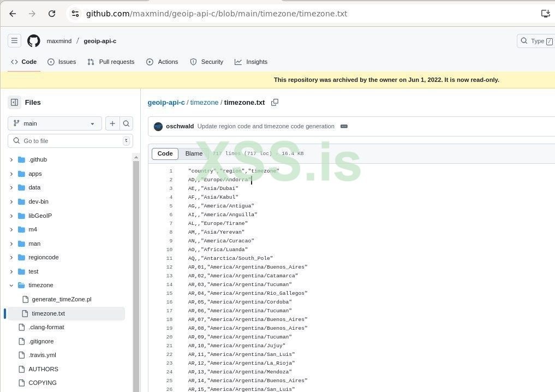
Task: Open the Pull requests tab
Action: 111,62
